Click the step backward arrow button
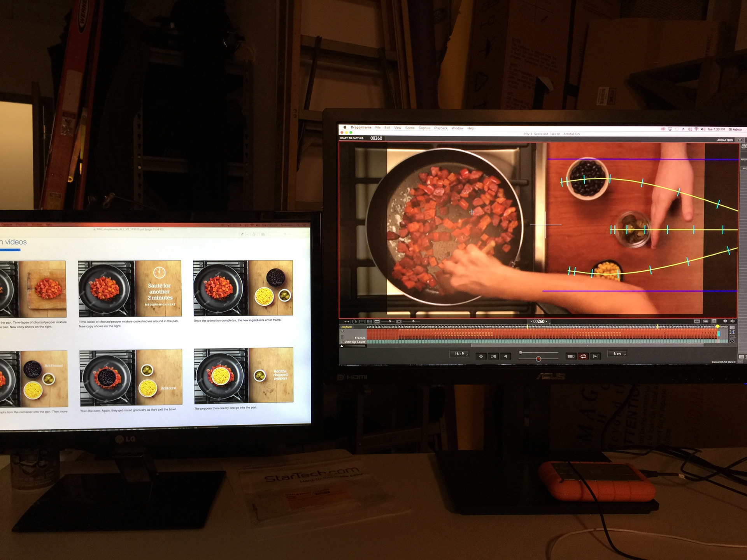747x560 pixels. coord(505,356)
